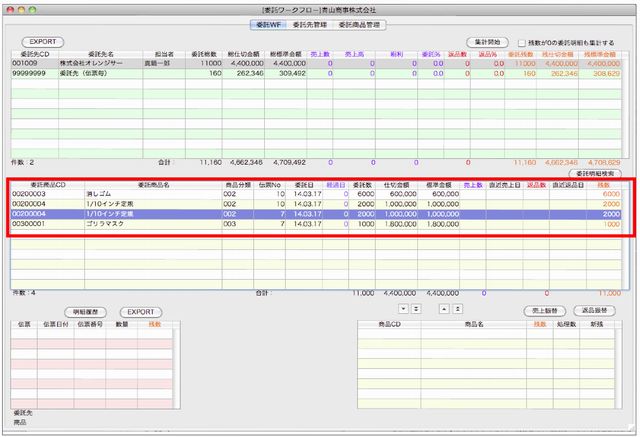Click the upper EXPORT button
The image size is (640, 437).
coord(42,42)
